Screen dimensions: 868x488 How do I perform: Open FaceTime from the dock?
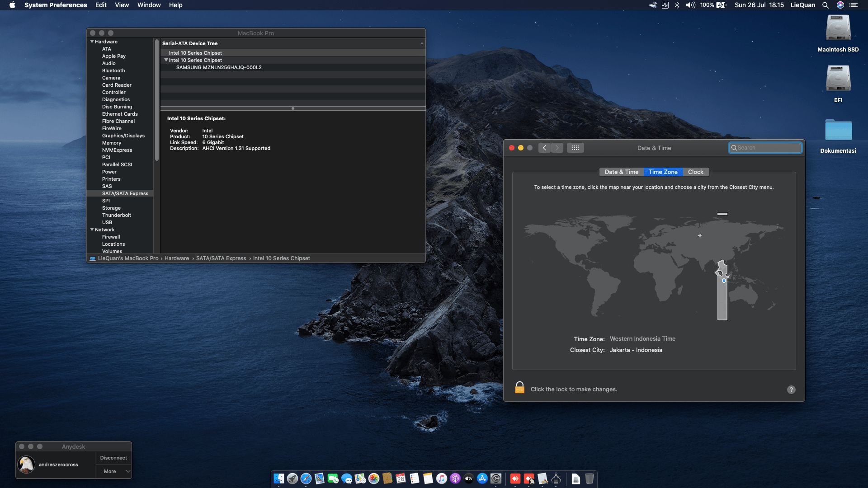coord(333,479)
